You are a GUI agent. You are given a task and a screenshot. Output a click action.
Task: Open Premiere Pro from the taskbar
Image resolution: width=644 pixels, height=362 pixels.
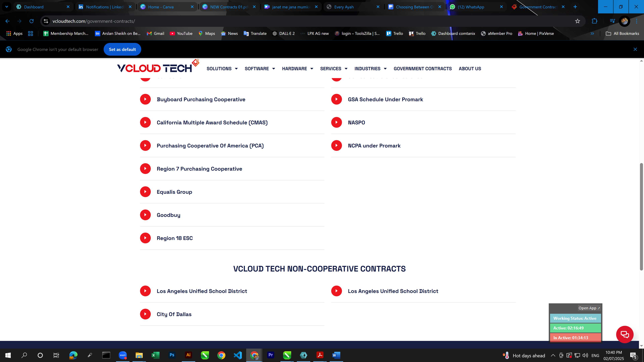(271, 355)
